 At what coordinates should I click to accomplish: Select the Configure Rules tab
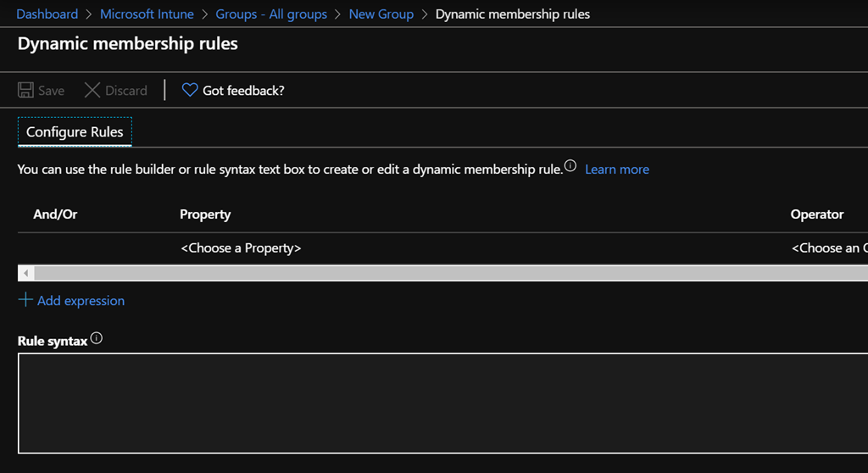click(x=75, y=132)
